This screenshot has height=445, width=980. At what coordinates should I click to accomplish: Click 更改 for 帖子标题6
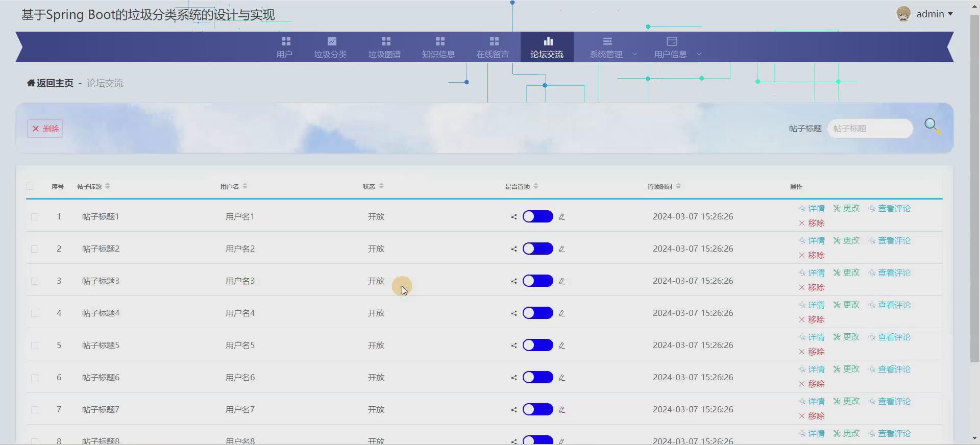pos(846,369)
